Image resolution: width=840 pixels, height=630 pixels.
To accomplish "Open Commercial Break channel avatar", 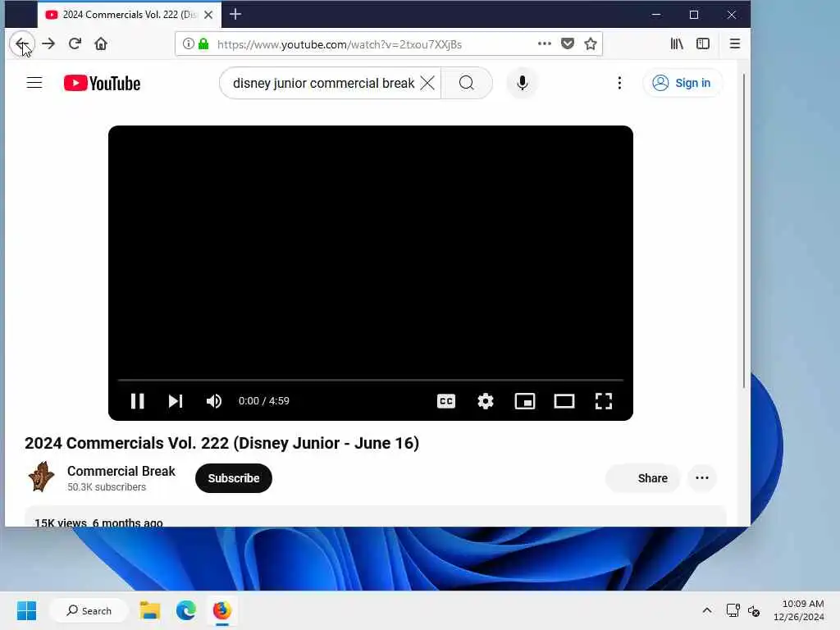I will tap(41, 478).
